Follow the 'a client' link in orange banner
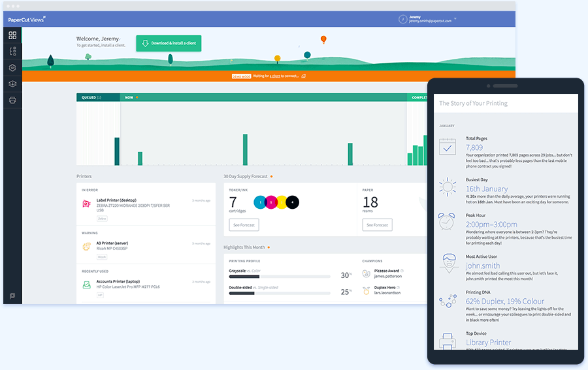This screenshot has height=370, width=588. tap(276, 76)
